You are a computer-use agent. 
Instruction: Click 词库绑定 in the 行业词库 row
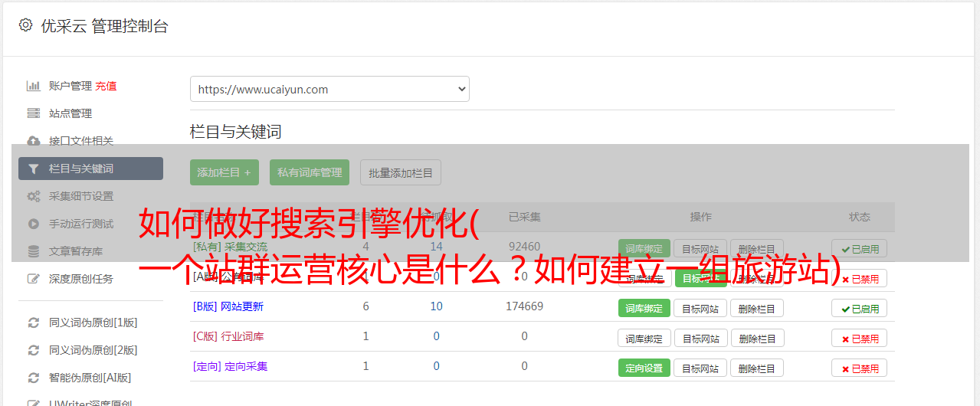[x=644, y=338]
